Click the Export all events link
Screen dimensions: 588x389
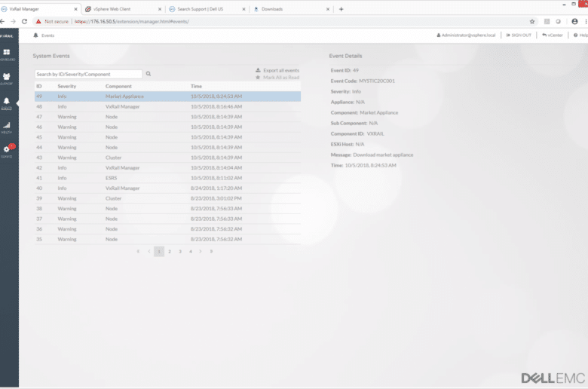pyautogui.click(x=277, y=70)
